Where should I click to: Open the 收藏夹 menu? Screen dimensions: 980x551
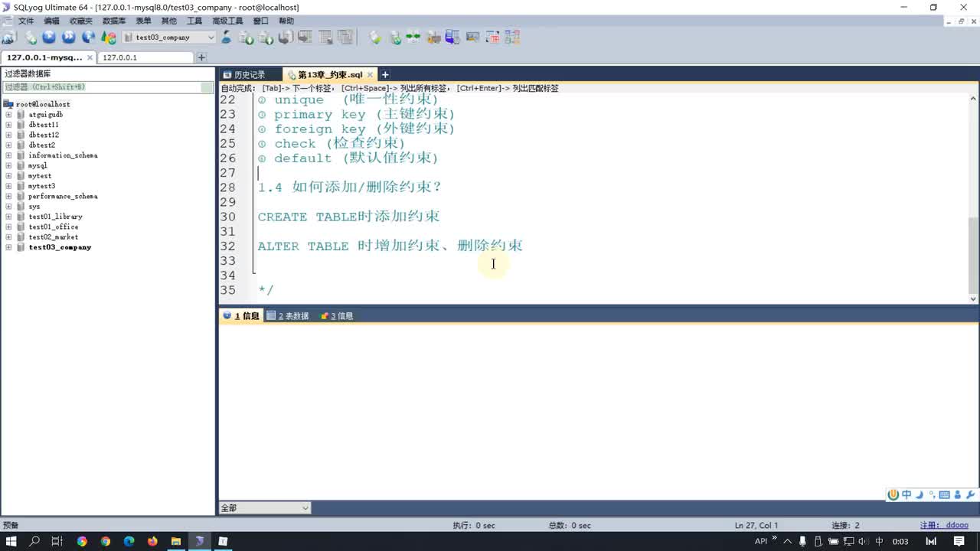[81, 21]
